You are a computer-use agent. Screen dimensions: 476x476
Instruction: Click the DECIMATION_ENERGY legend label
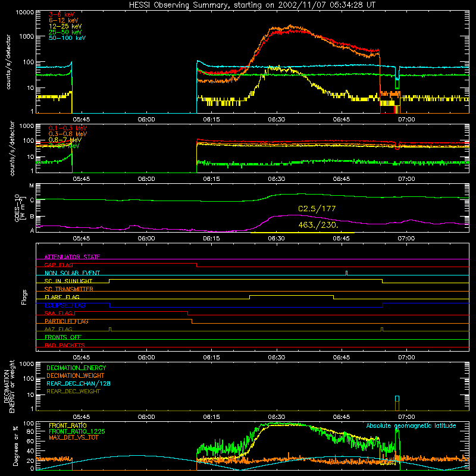point(76,368)
